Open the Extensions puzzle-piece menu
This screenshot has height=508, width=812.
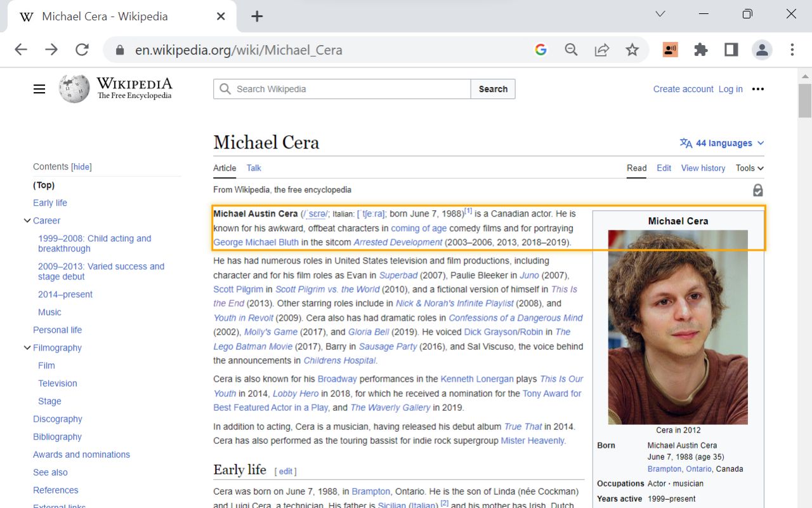(700, 50)
